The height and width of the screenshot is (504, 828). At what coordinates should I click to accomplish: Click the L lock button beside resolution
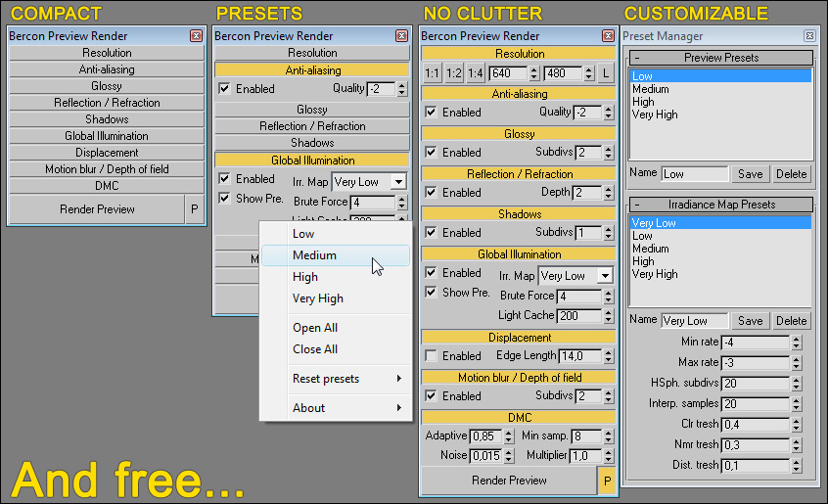605,73
